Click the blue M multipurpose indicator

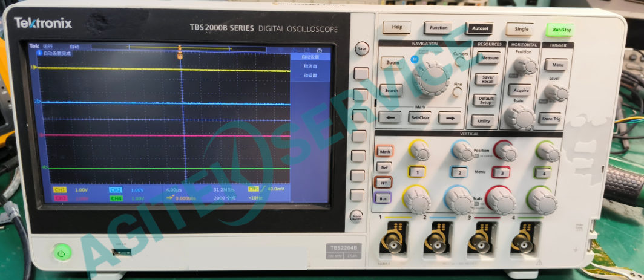click(415, 59)
